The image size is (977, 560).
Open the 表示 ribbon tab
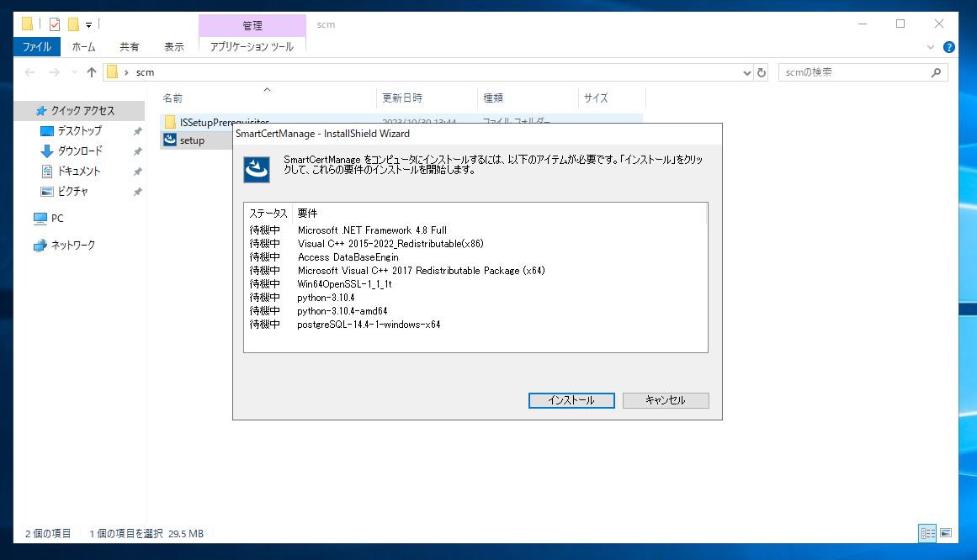[x=174, y=47]
